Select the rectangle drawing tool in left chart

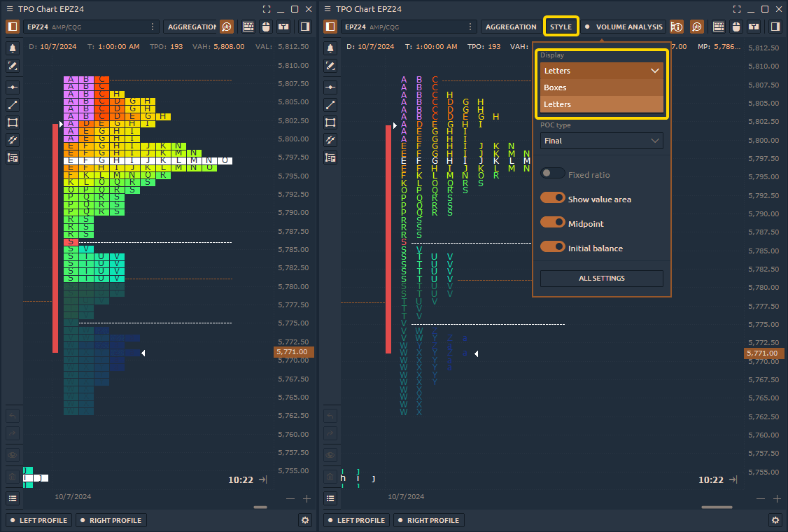click(x=13, y=122)
